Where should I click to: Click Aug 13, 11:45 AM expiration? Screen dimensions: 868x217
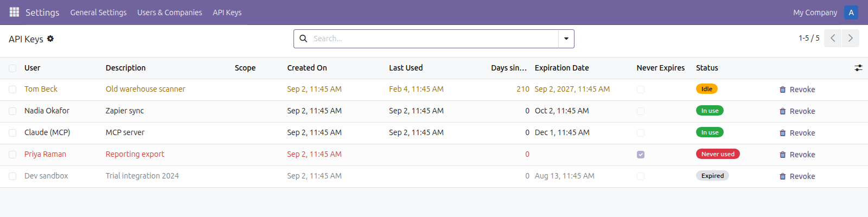click(x=565, y=176)
